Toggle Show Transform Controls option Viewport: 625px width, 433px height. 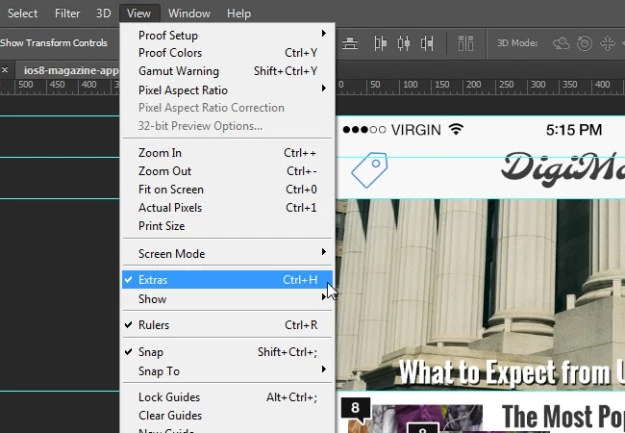54,43
